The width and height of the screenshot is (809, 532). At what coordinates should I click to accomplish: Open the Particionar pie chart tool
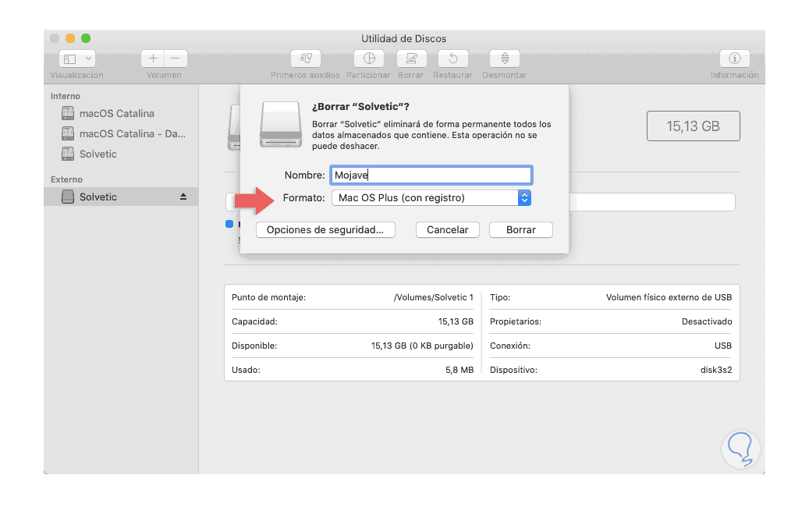pyautogui.click(x=369, y=59)
